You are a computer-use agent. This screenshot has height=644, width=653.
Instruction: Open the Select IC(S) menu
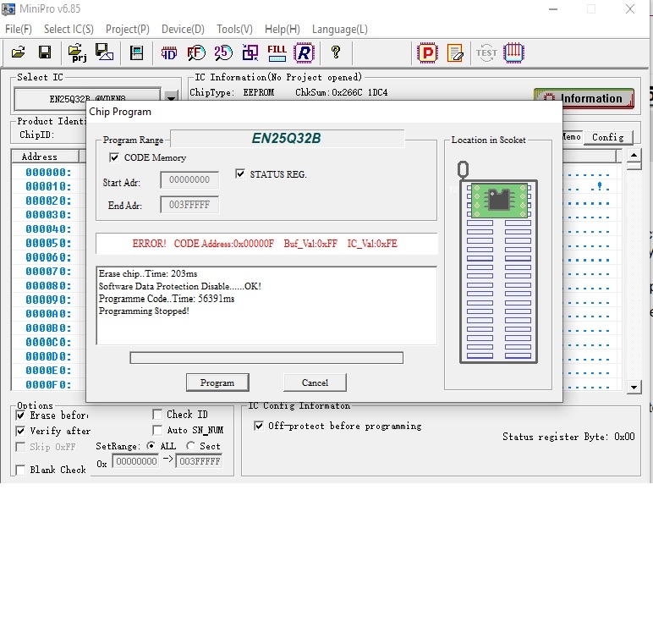(69, 29)
